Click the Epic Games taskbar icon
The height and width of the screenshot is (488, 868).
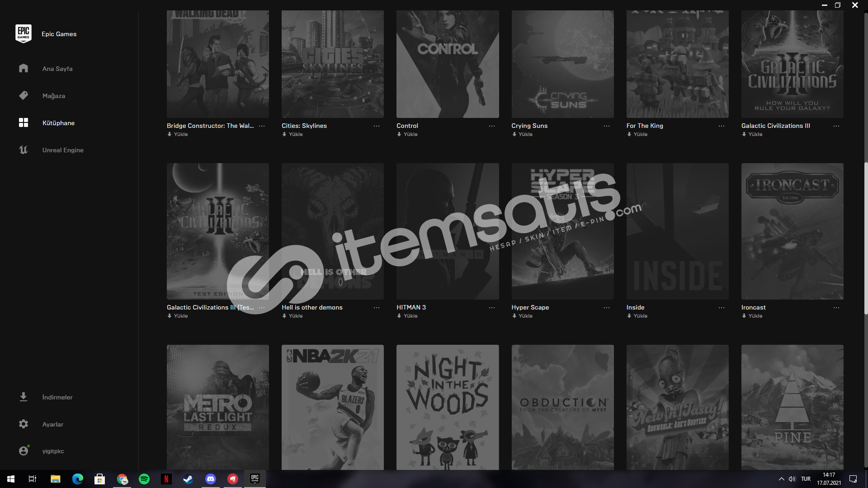point(255,479)
